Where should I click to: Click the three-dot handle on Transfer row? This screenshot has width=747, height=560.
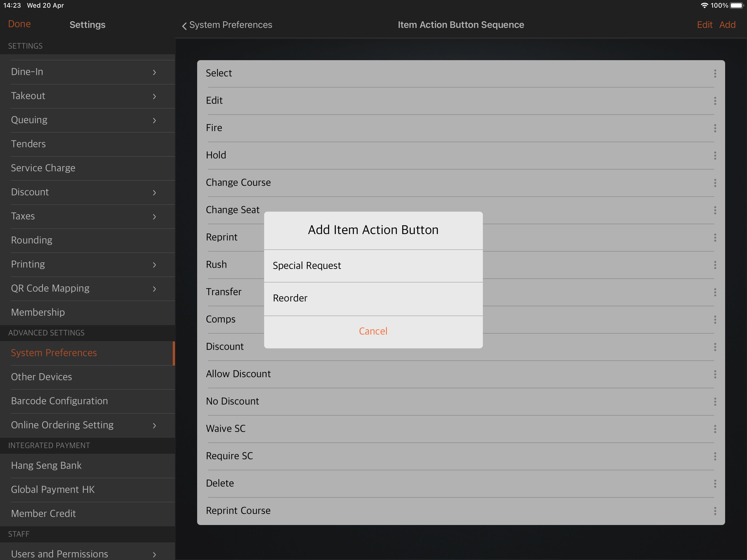[x=715, y=292]
